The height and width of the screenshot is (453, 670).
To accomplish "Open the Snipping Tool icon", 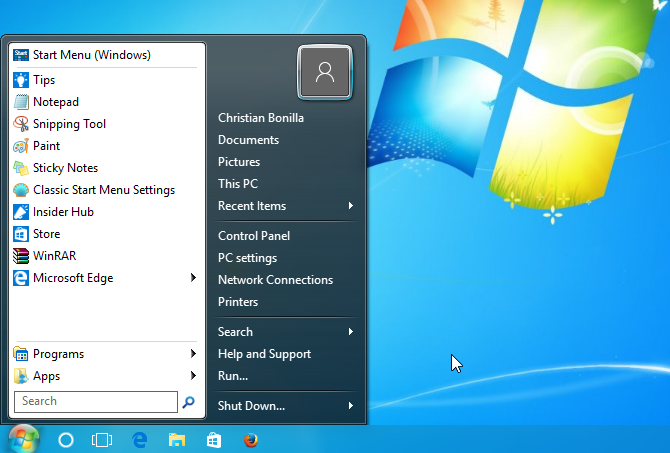I will (x=22, y=124).
